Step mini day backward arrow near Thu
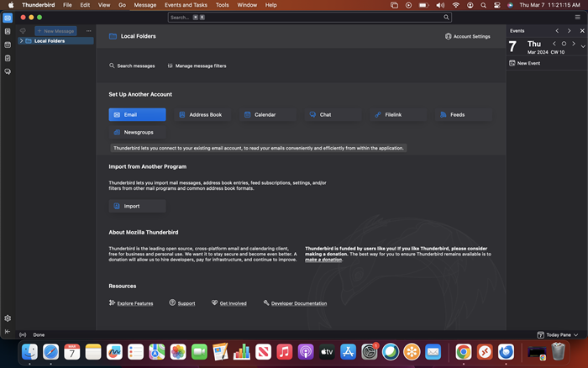The height and width of the screenshot is (368, 588). tap(554, 44)
